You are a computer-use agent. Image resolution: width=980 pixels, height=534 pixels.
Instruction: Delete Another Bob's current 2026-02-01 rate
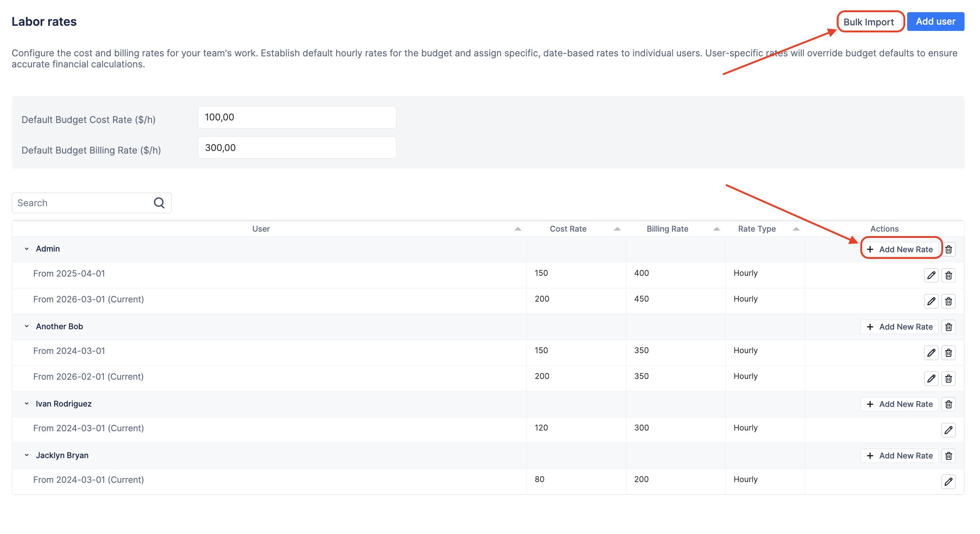[x=948, y=378]
